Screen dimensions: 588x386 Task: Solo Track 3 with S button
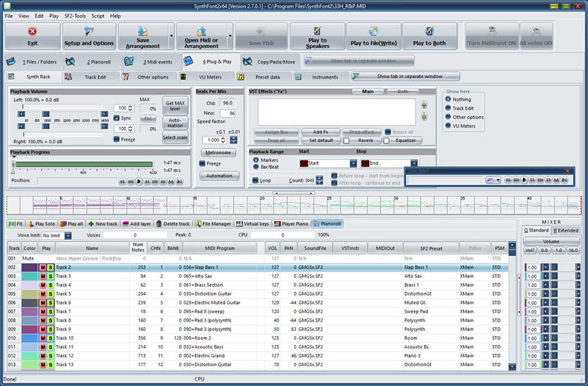(50, 276)
